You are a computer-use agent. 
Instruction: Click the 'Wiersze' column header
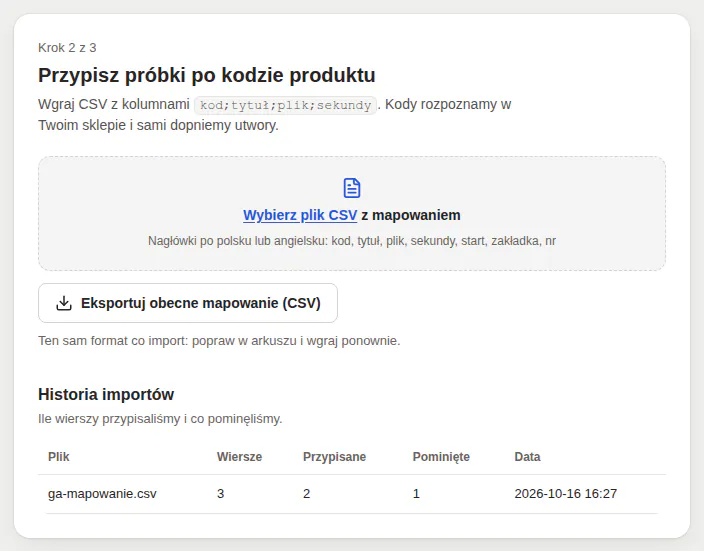239,457
